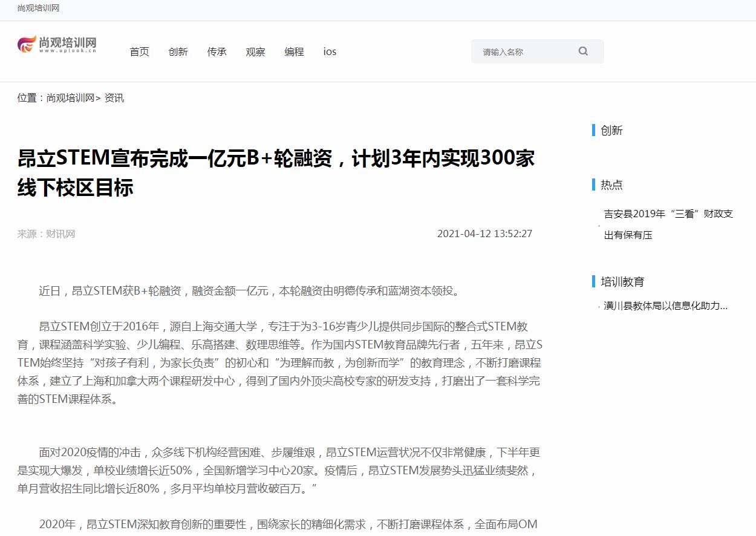756x536 pixels.
Task: Click the search magnifier icon
Action: pyautogui.click(x=583, y=51)
